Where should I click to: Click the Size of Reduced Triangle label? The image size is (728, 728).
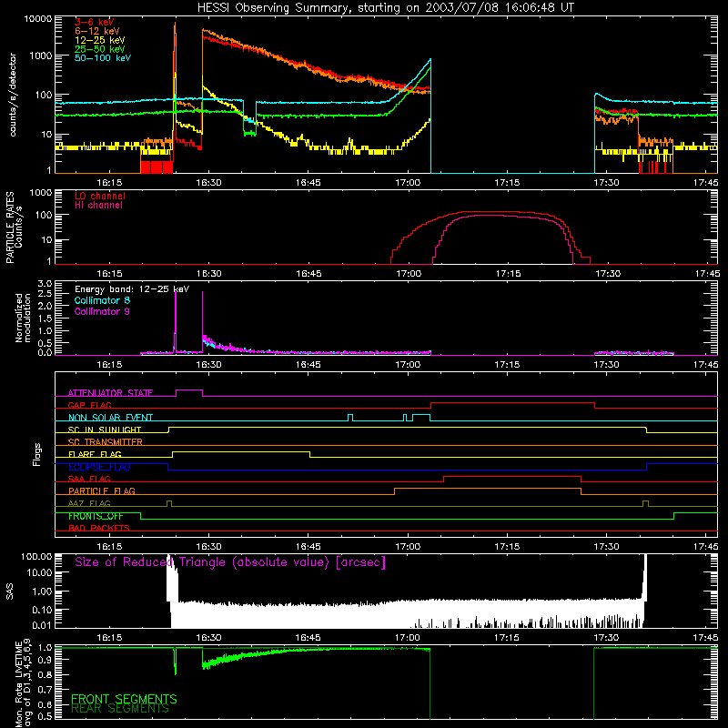[x=230, y=562]
